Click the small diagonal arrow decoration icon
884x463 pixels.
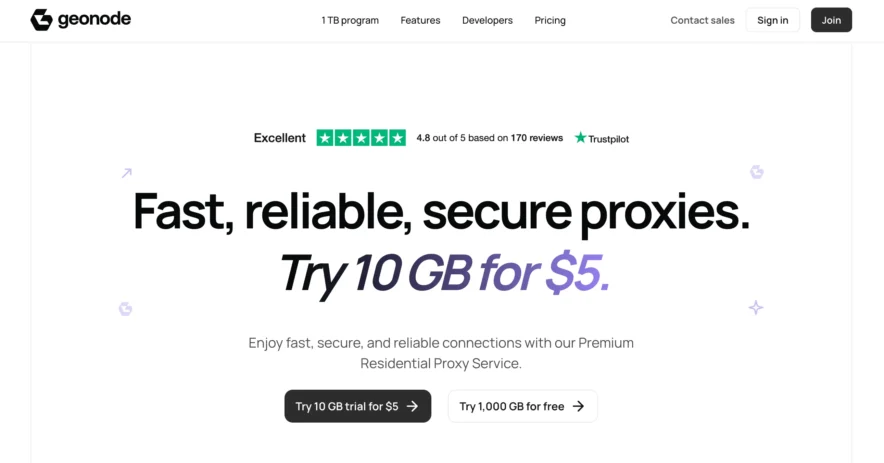127,173
